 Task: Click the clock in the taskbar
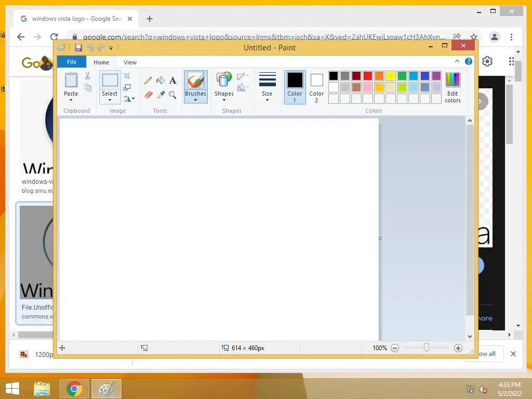[x=509, y=389]
